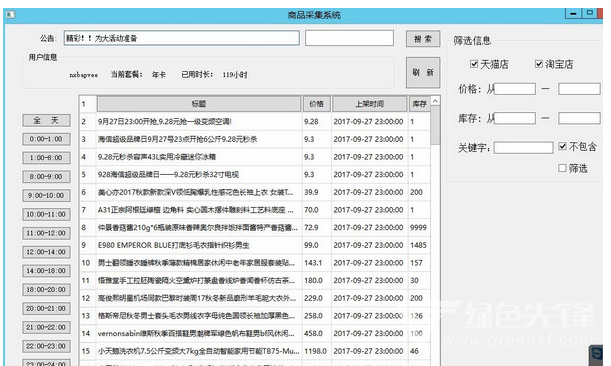Click the minimum price input field
611x366 pixels.
(515, 89)
